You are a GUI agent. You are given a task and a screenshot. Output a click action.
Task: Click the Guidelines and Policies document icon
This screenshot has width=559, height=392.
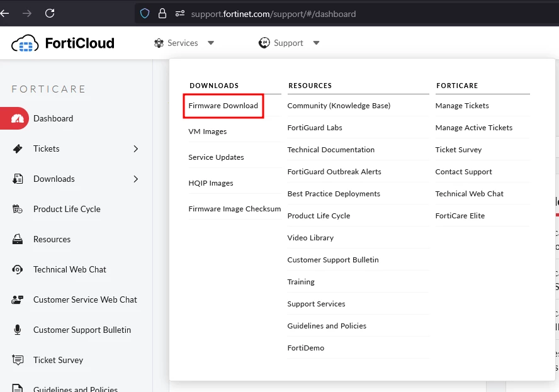click(18, 388)
